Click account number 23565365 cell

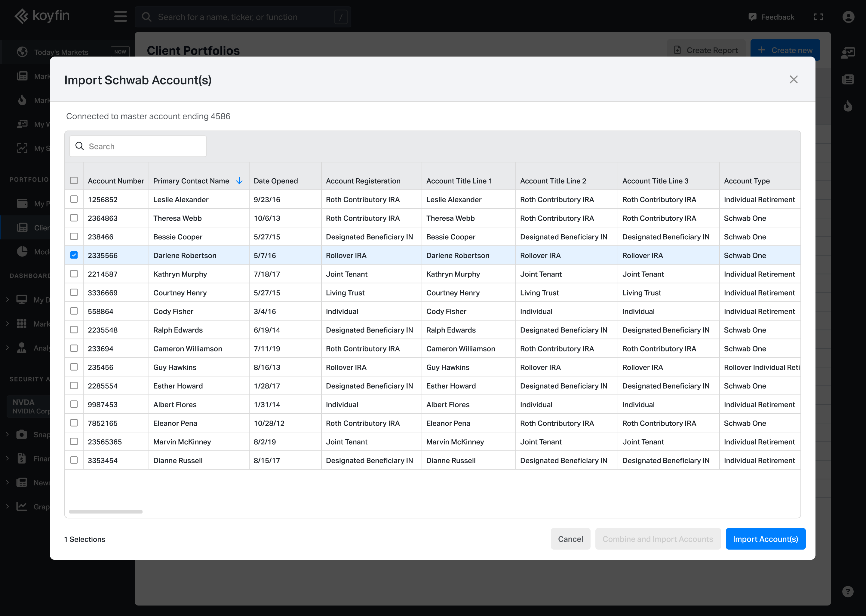[x=116, y=442]
